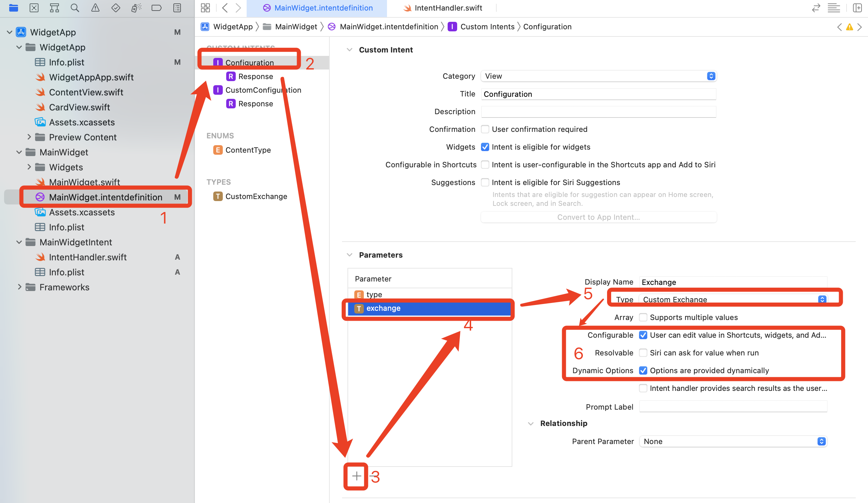Jump to the next issue arrow
Image resolution: width=868 pixels, height=503 pixels.
click(859, 27)
